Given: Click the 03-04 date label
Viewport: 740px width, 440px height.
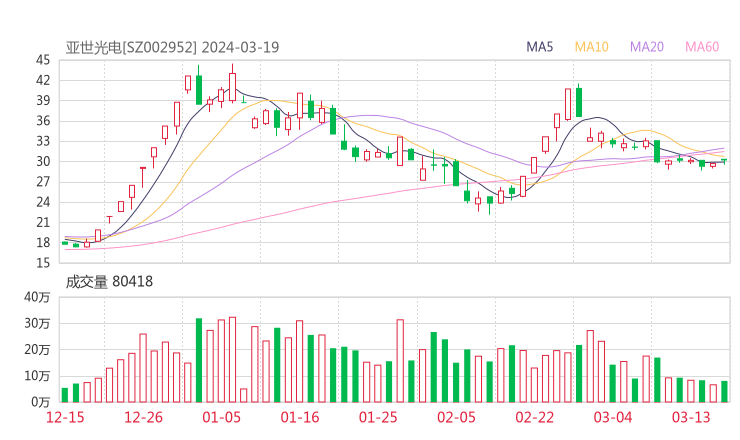Looking at the screenshot, I should (x=613, y=417).
